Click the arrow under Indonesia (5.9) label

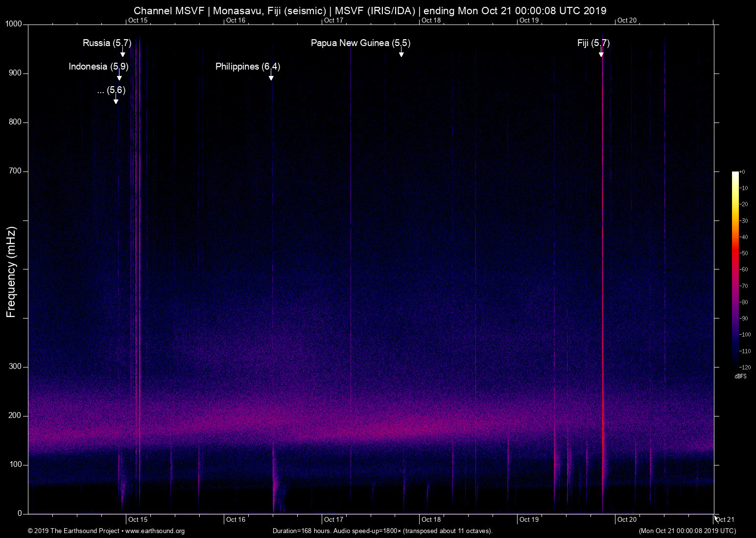coord(119,77)
